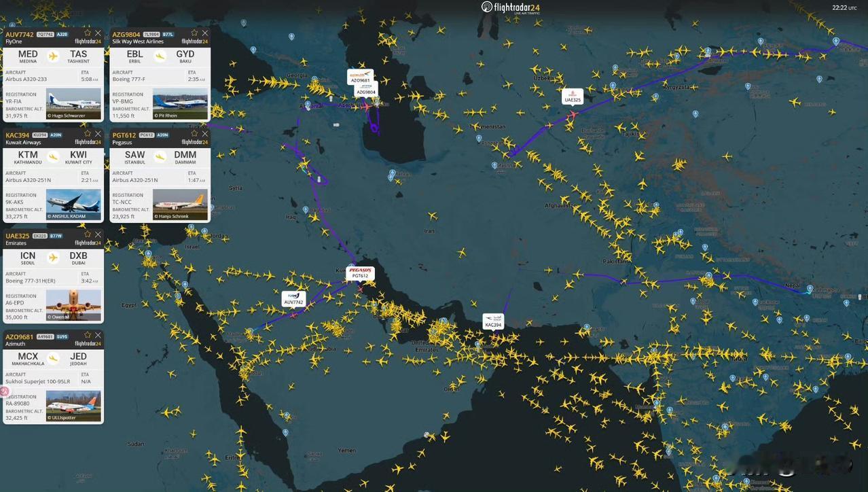Open Azimuth Superjet RA-89080 photo
Screen dimensions: 868x492
pyautogui.click(x=73, y=406)
